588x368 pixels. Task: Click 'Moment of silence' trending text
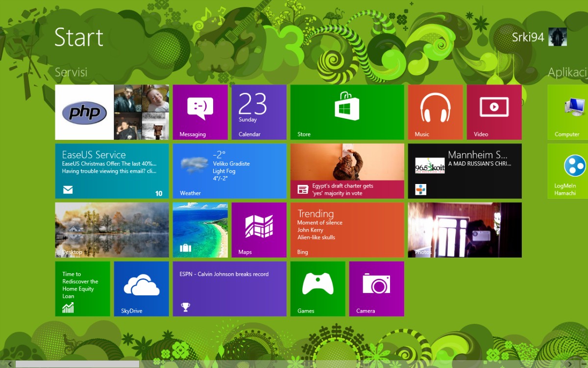pyautogui.click(x=319, y=223)
